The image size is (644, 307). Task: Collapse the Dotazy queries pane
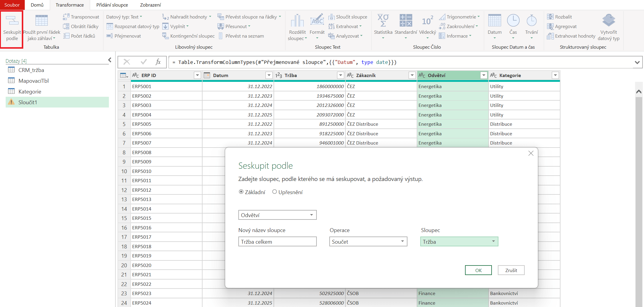(x=109, y=60)
